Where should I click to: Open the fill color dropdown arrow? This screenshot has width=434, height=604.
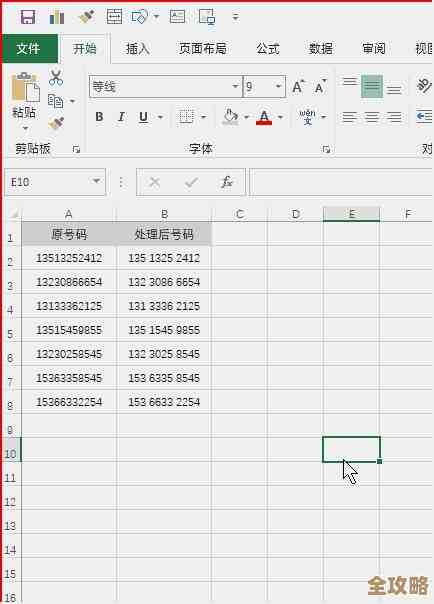(246, 117)
